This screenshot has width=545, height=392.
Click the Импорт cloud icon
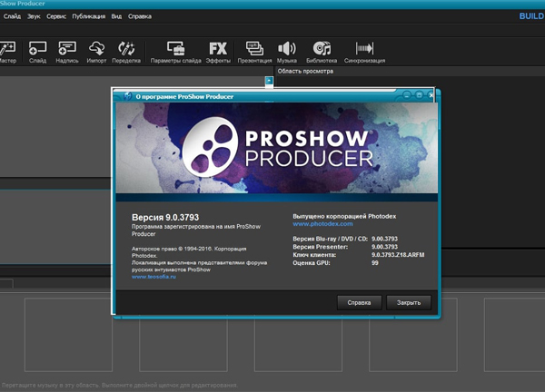[x=96, y=51]
